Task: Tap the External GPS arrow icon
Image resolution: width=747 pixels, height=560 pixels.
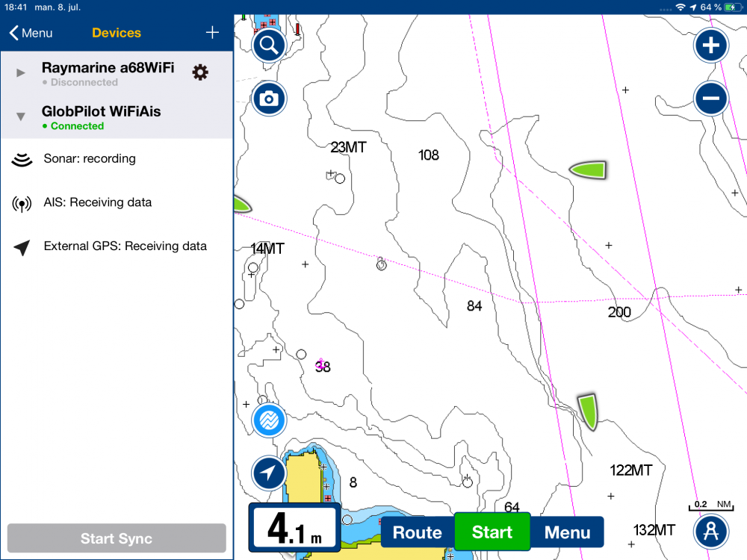Action: pyautogui.click(x=22, y=247)
